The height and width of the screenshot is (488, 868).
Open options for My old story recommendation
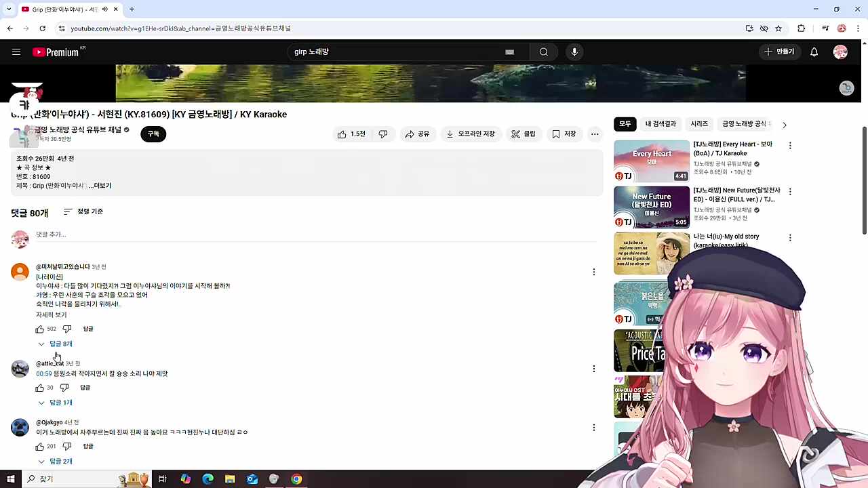(x=790, y=238)
